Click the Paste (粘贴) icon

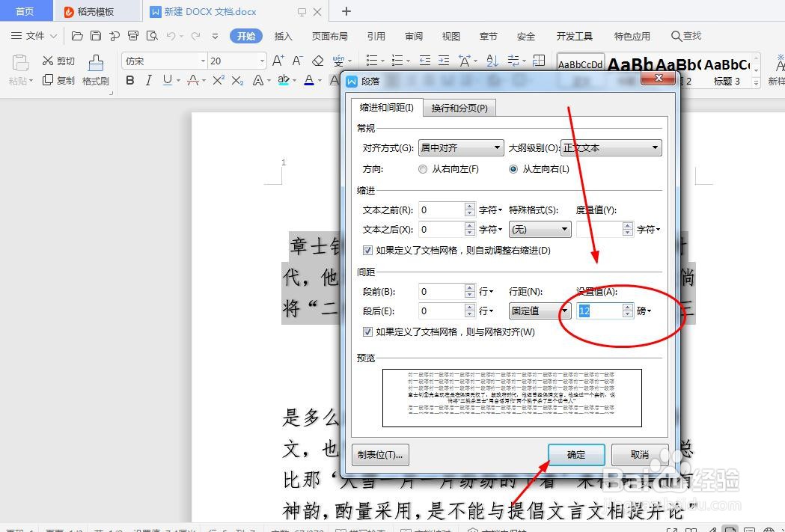point(20,64)
